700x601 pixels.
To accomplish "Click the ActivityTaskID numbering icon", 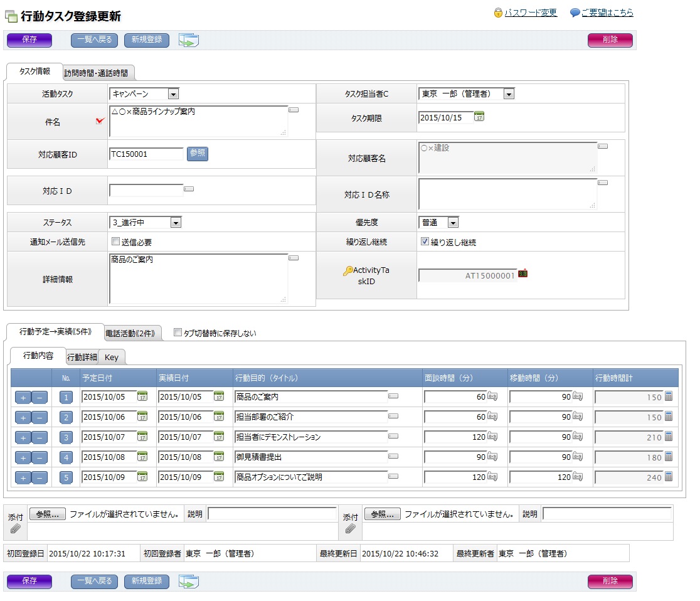I will click(x=522, y=274).
